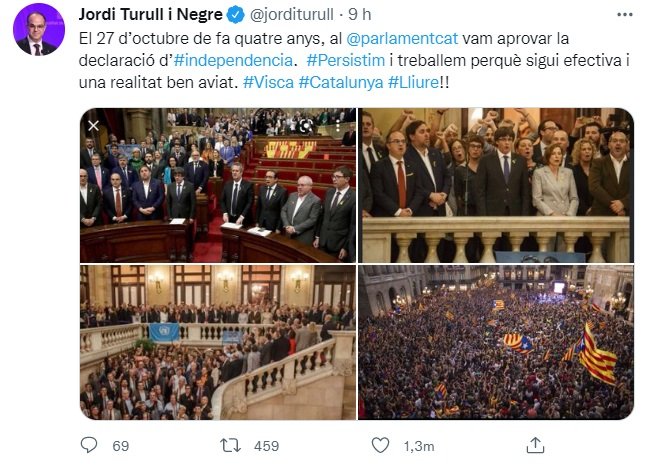Open the staircase crowd photo
The width and height of the screenshot is (648, 469).
click(218, 343)
